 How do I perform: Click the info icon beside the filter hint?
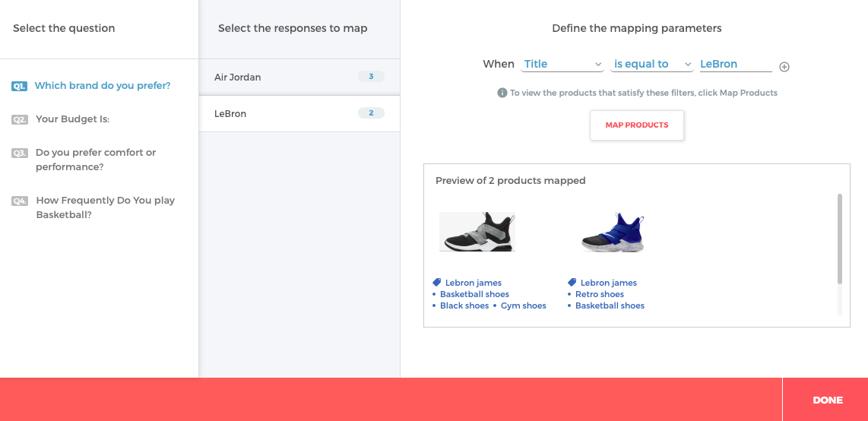point(502,93)
